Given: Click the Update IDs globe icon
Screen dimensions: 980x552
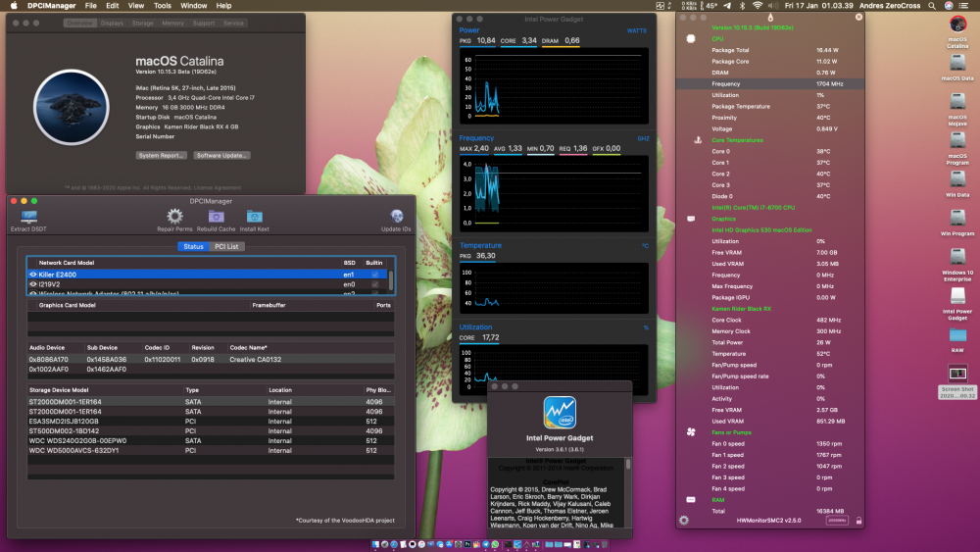Looking at the screenshot, I should click(x=396, y=217).
